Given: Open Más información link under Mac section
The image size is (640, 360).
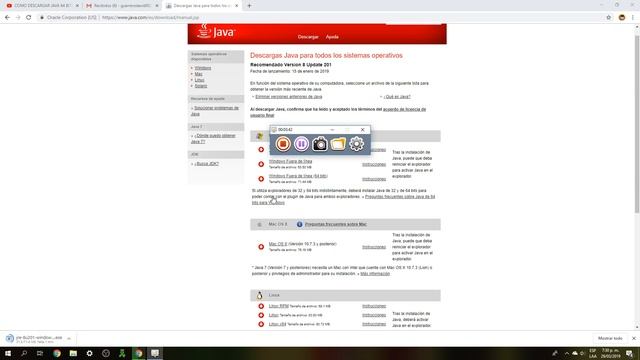Looking at the screenshot, I should point(375,274).
